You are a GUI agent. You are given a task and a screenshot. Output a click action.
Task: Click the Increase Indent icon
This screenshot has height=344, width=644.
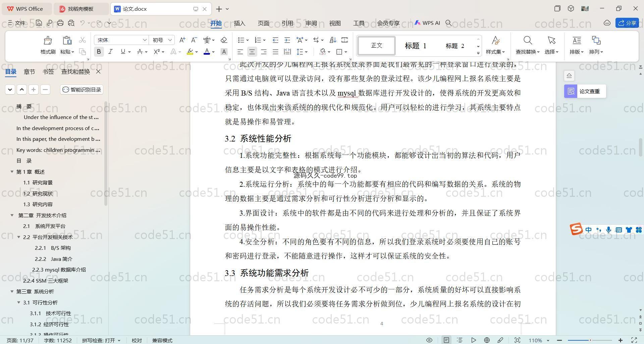[x=287, y=40]
